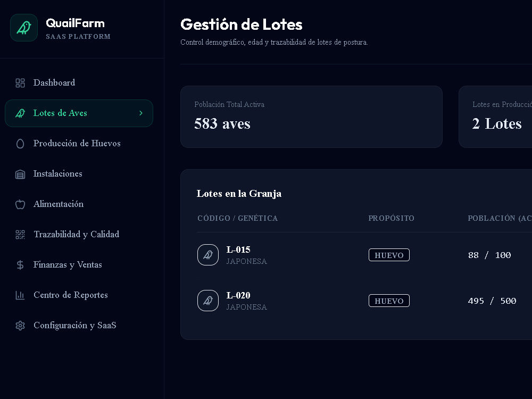Navigate to Alimentación
This screenshot has width=532, height=399.
[x=79, y=204]
